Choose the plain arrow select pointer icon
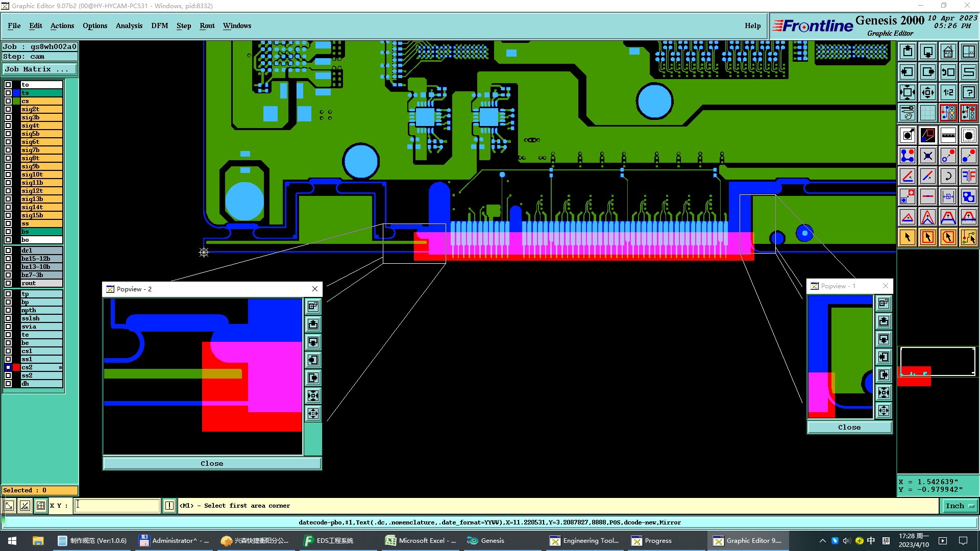Image resolution: width=980 pixels, height=551 pixels. pos(908,237)
